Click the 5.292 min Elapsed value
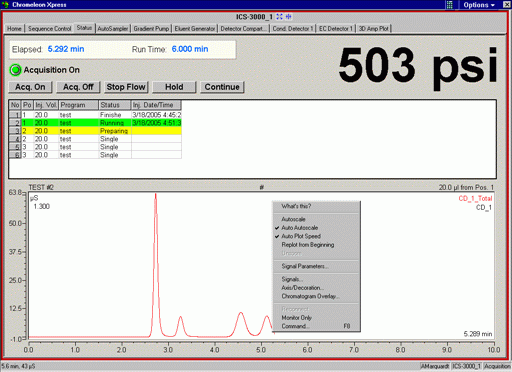Screen dimensions: 512x372 (66, 49)
